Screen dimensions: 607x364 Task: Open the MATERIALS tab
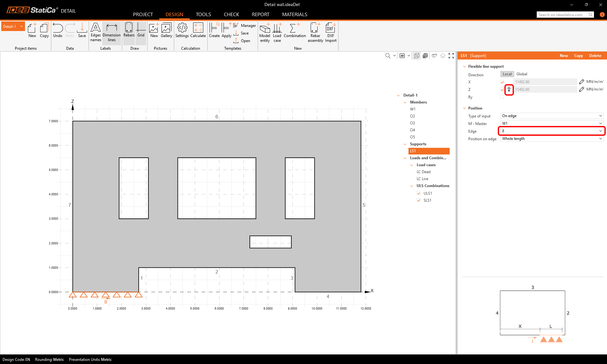[x=294, y=15]
